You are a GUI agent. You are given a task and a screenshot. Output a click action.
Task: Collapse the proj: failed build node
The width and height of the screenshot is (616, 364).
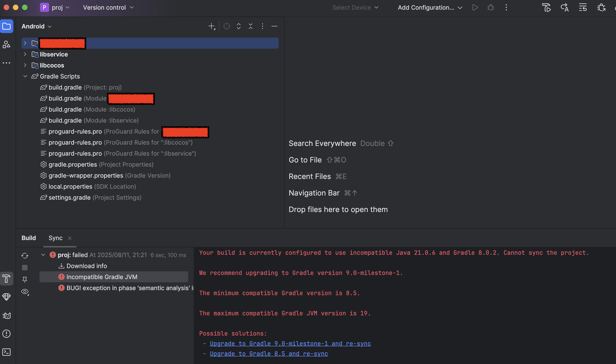click(x=43, y=255)
